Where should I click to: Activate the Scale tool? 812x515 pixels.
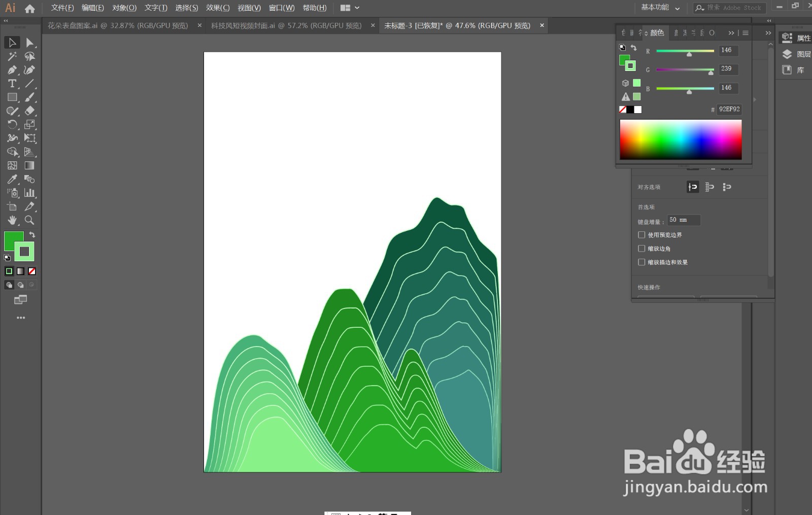click(30, 125)
